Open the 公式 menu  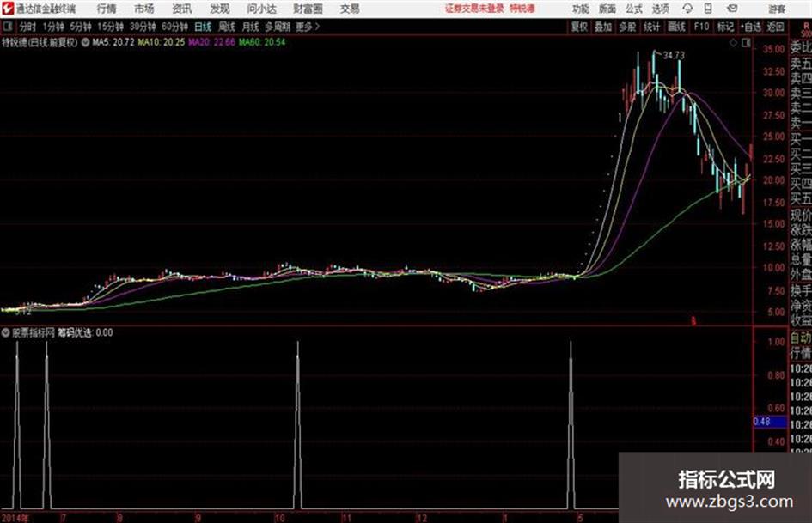pos(633,9)
